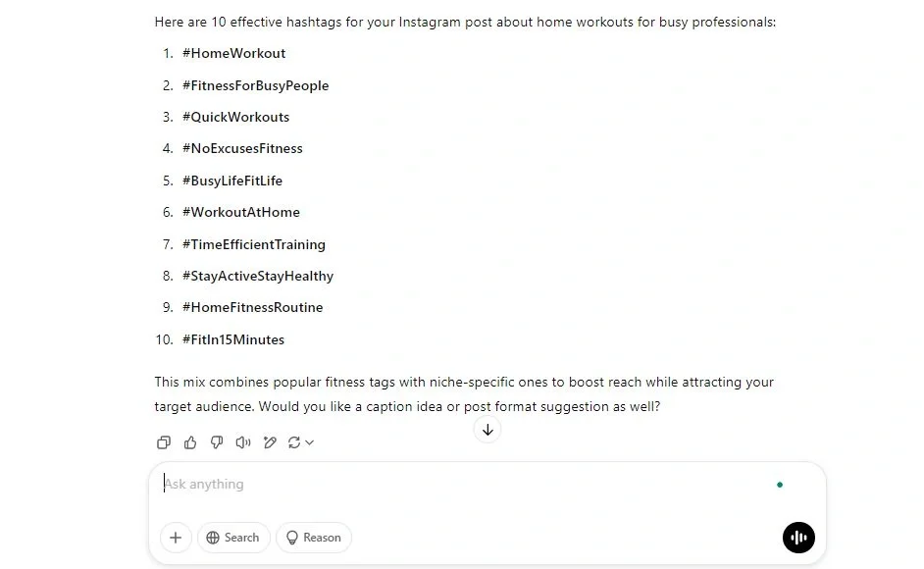Click the #QuickWorkouts hashtag

235,117
